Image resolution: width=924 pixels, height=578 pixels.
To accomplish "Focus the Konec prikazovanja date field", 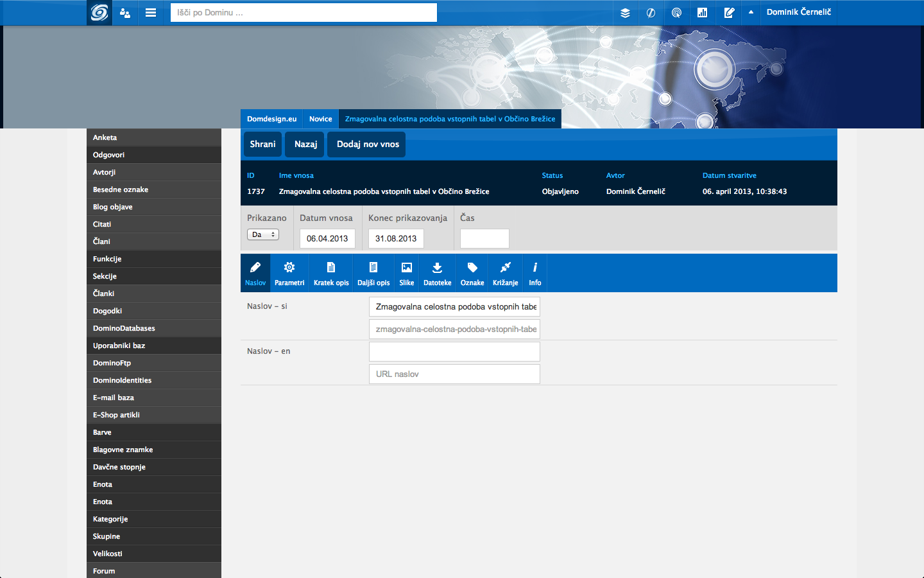I will pos(396,238).
